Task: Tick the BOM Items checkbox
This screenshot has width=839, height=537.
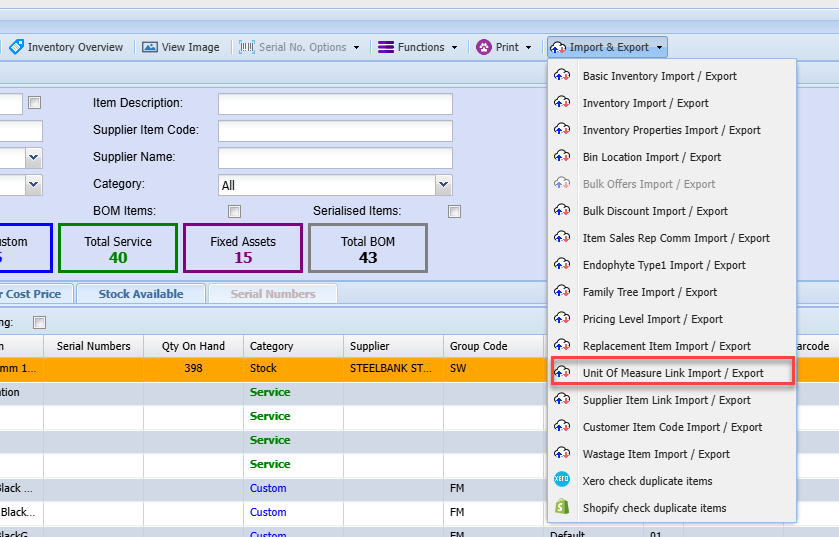Action: [x=235, y=211]
